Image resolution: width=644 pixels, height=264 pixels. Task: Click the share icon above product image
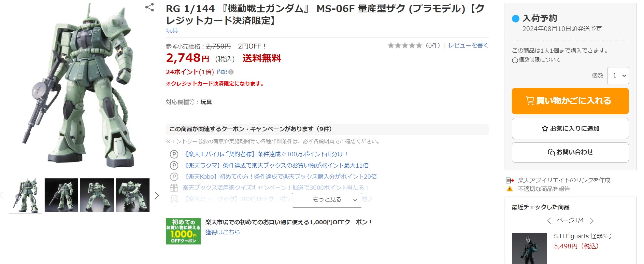pos(150,7)
